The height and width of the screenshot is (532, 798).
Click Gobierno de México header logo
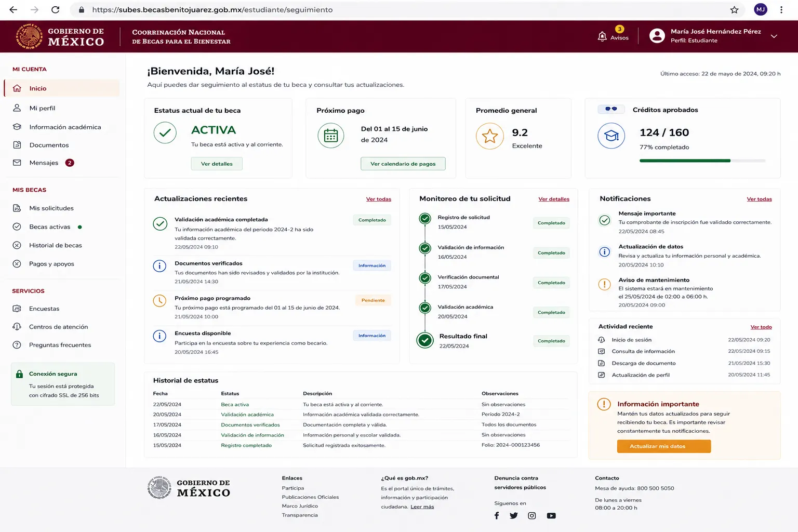[60, 36]
